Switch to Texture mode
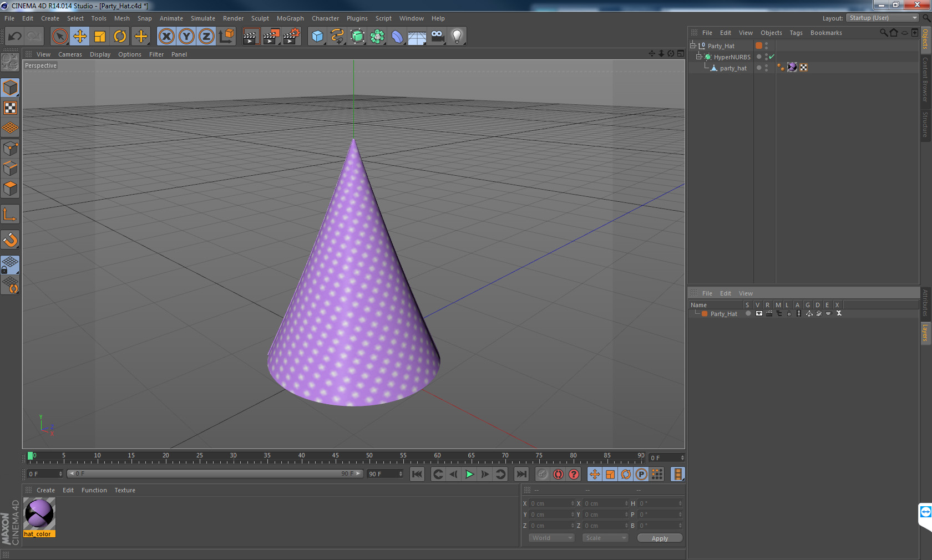This screenshot has width=932, height=560. (x=11, y=108)
